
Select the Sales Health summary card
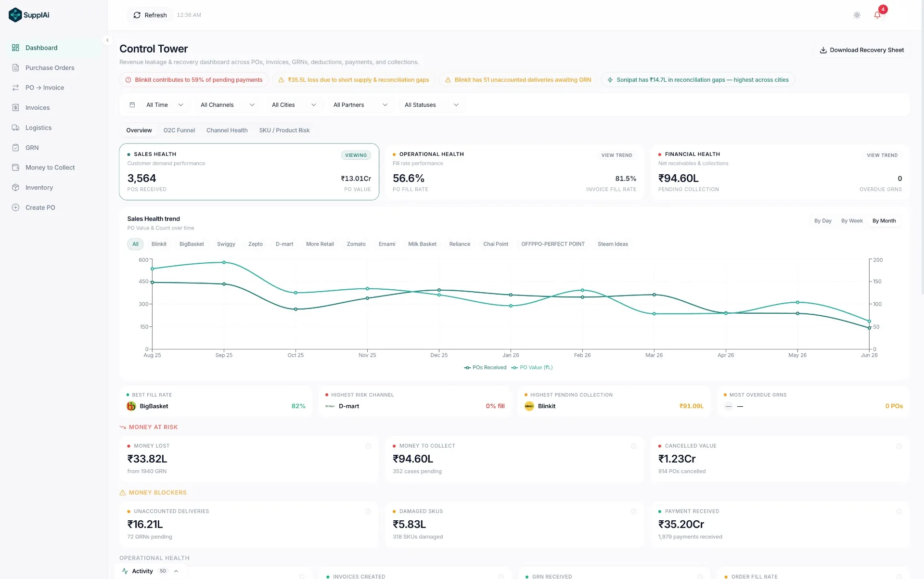(249, 172)
